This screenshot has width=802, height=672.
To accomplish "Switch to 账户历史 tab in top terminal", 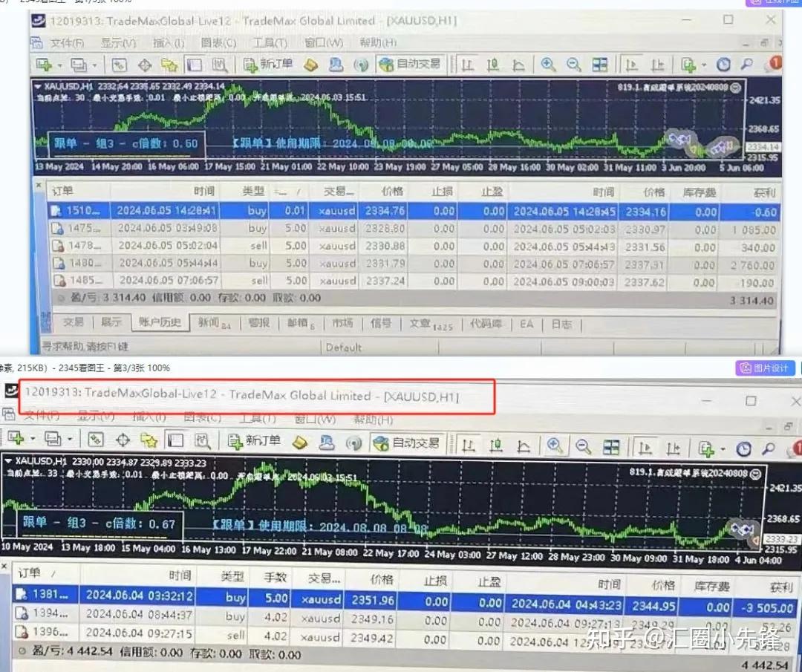I will [x=160, y=322].
